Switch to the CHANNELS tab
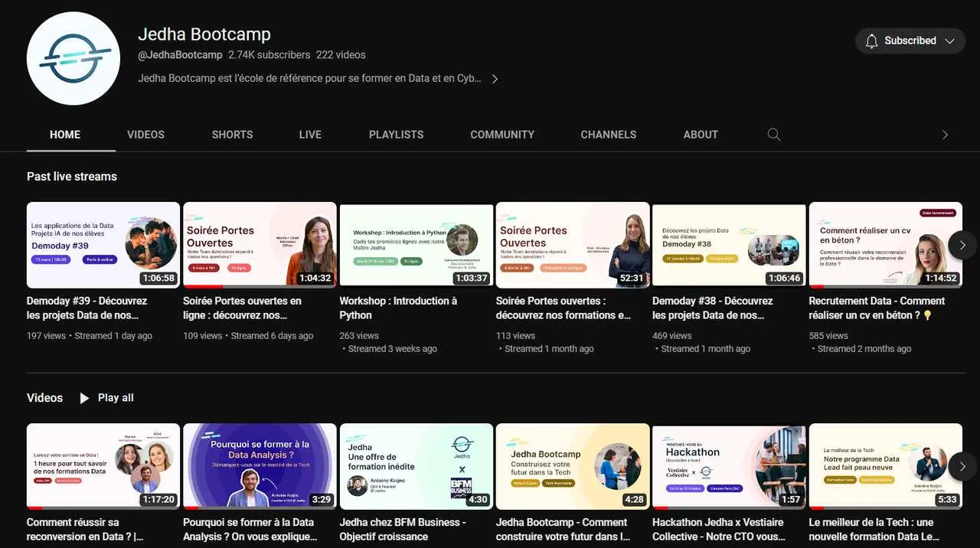This screenshot has height=548, width=980. pyautogui.click(x=609, y=135)
